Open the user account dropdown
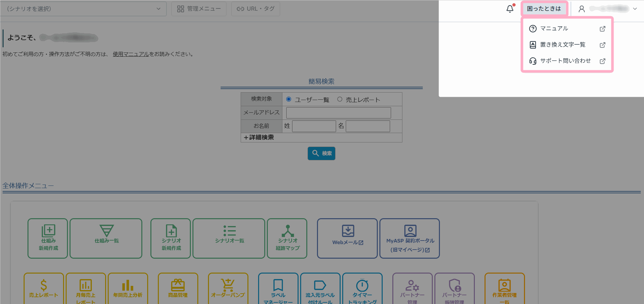 coord(607,9)
